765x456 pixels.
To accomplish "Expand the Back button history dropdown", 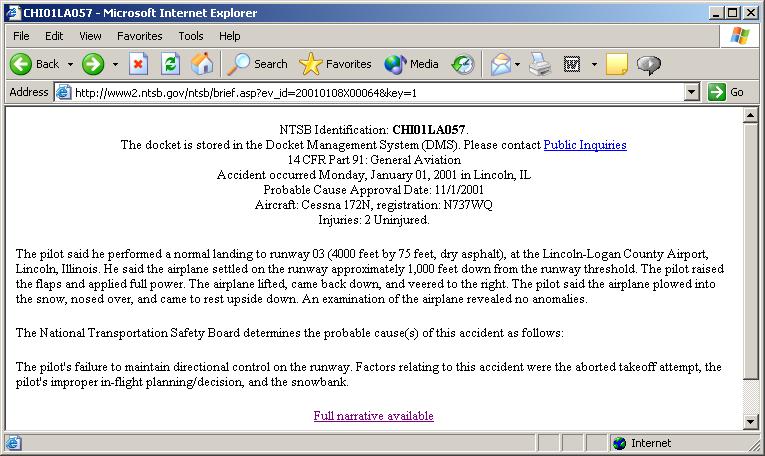I will [x=70, y=64].
